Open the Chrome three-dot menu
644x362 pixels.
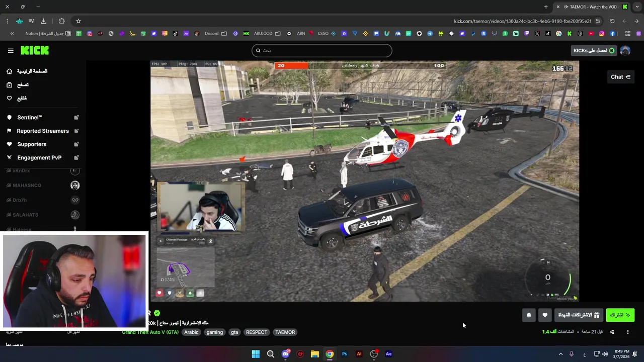pos(7,21)
